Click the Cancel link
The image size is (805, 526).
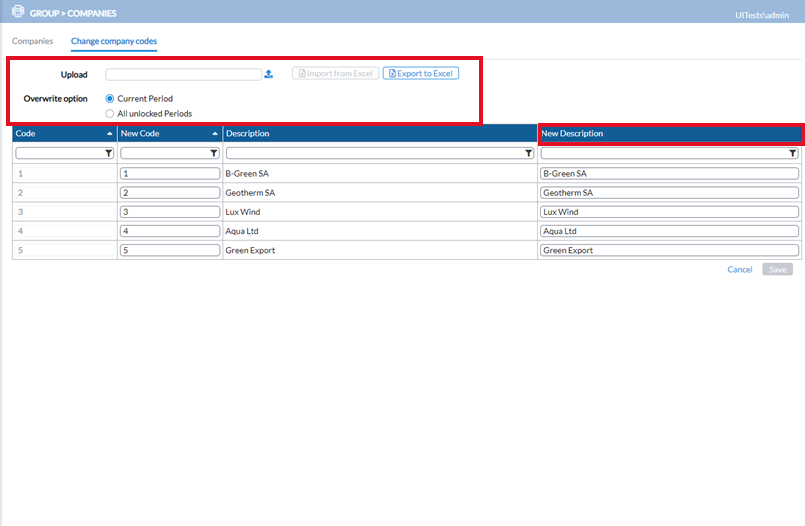pyautogui.click(x=739, y=269)
